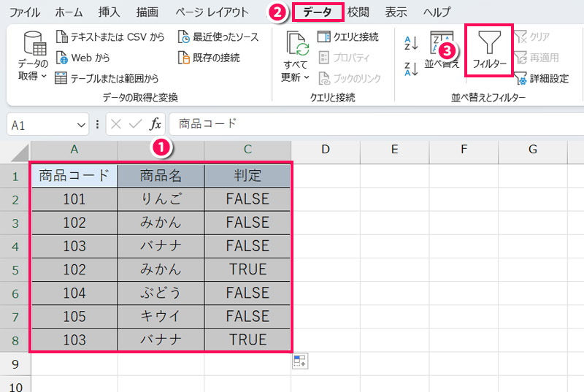Select the データ tab
This screenshot has height=392, width=584.
318,12
